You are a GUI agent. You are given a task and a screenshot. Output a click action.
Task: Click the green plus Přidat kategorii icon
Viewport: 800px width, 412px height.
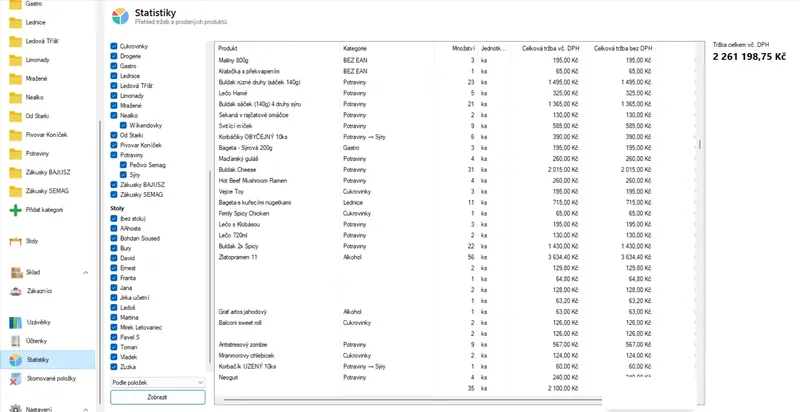tap(15, 210)
